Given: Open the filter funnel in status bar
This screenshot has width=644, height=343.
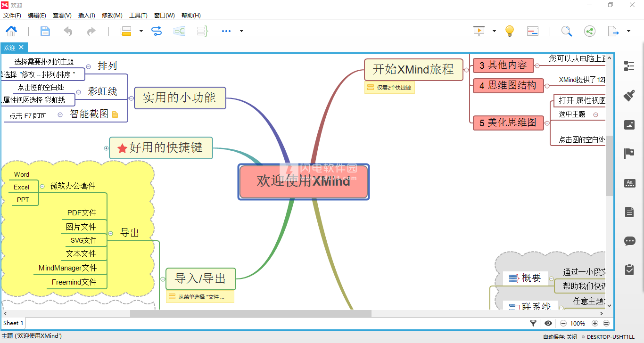Looking at the screenshot, I should pyautogui.click(x=533, y=323).
